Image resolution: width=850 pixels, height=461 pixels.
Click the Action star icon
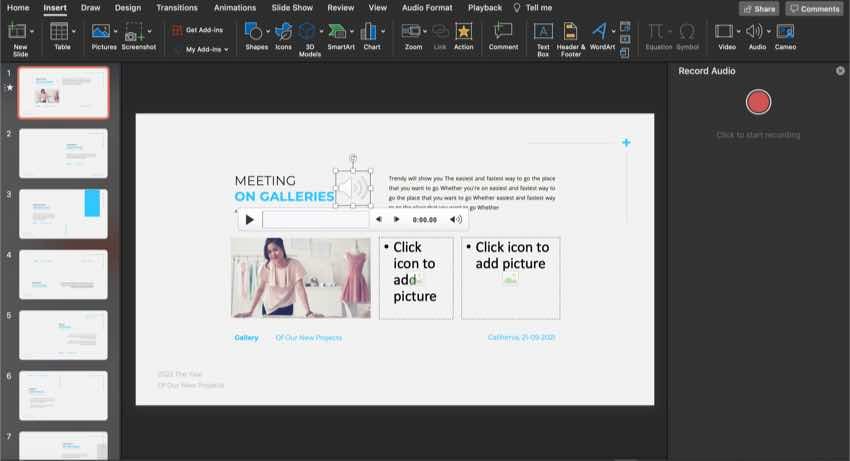coord(464,32)
